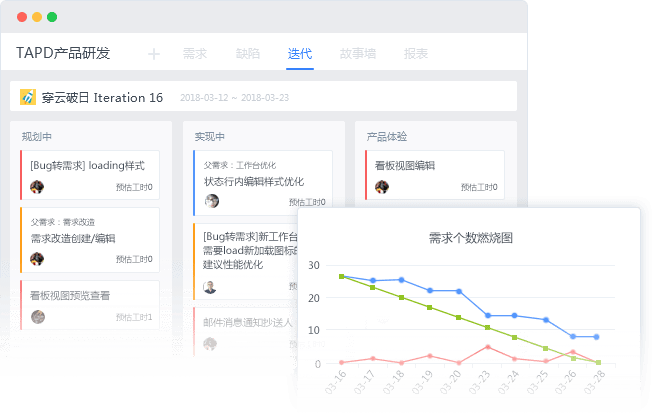Click the 规划中 column header
Image resolution: width=652 pixels, height=413 pixels.
[37, 137]
